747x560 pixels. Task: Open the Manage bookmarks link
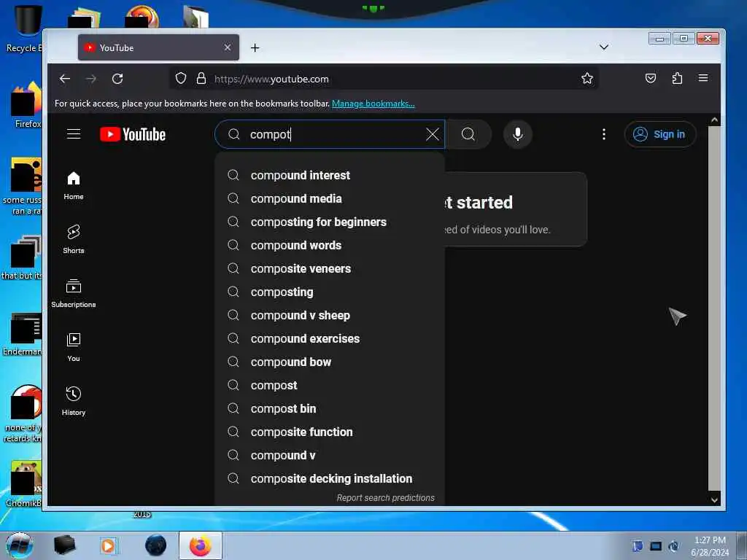tap(373, 104)
